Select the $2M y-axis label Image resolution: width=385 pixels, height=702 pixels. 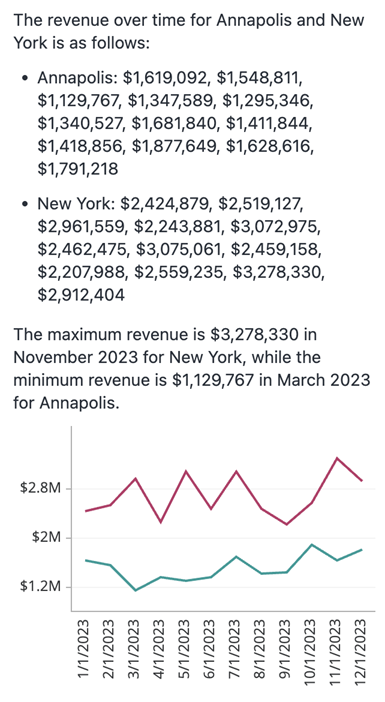coord(46,537)
